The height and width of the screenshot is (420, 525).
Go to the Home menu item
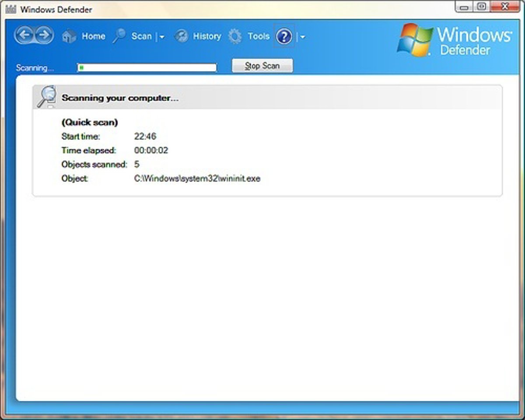pyautogui.click(x=93, y=36)
